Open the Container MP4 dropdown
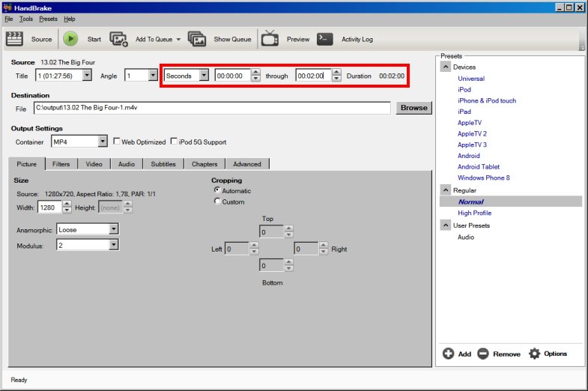 click(x=103, y=142)
